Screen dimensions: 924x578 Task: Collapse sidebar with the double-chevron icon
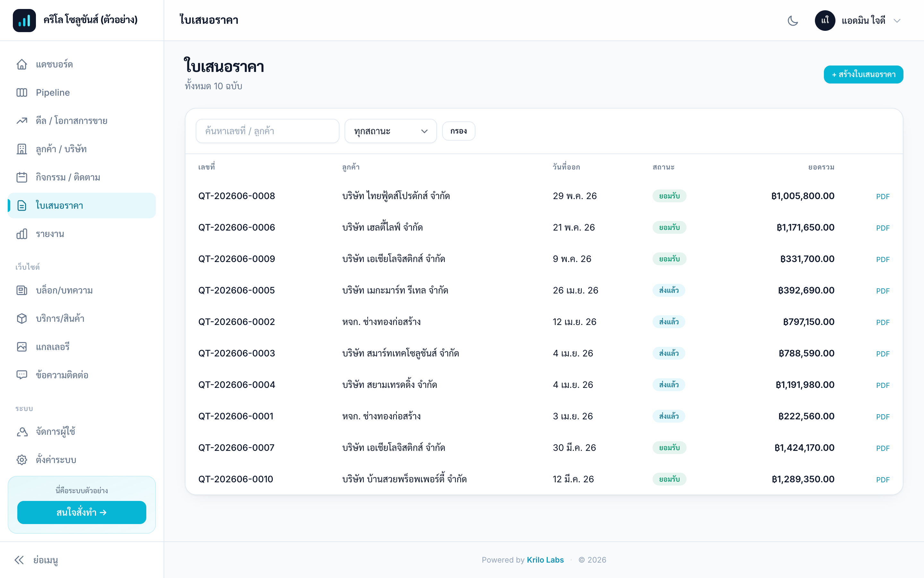point(19,560)
